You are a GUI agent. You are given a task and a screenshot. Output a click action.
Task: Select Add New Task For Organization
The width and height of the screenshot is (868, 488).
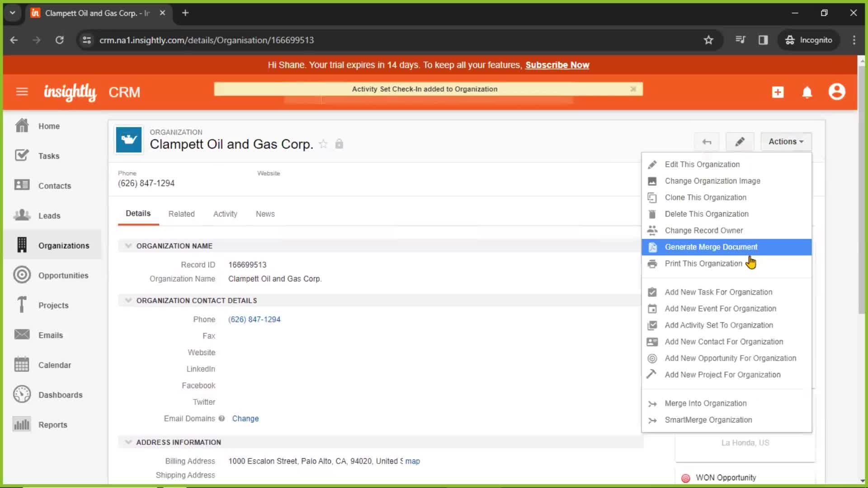click(x=726, y=292)
